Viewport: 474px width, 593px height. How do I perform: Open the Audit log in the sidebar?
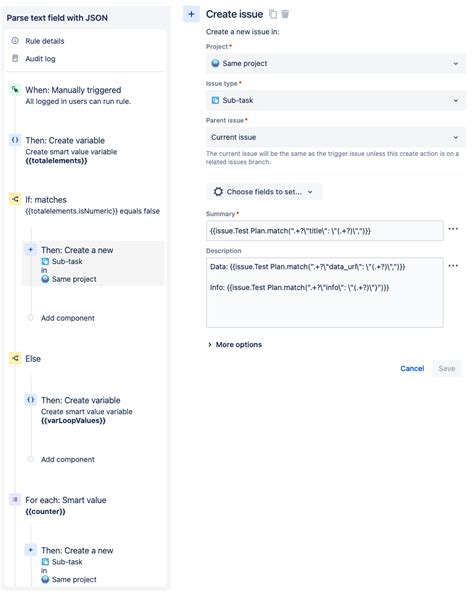pos(40,59)
